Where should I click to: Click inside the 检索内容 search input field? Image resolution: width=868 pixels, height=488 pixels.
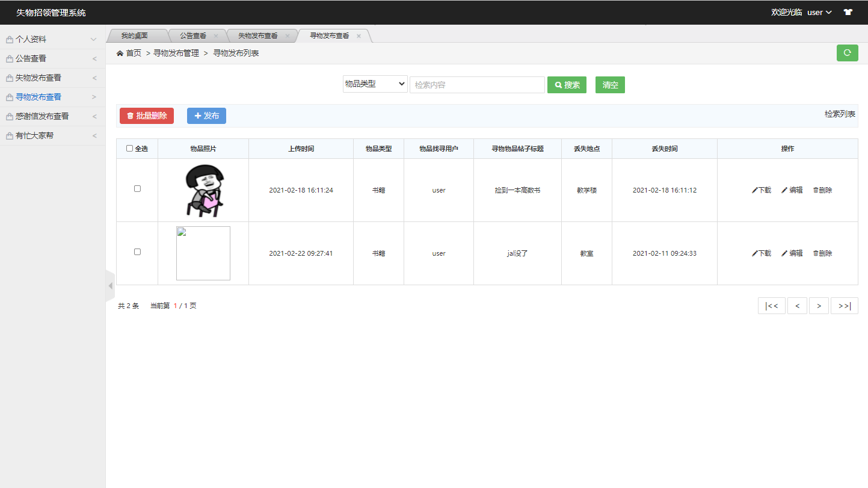click(x=476, y=84)
